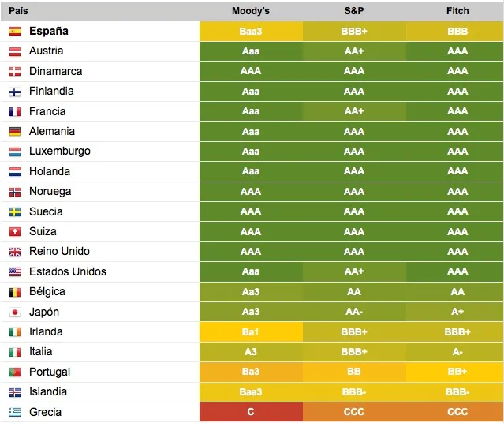Screen dimensions: 504x423
Task: Click the Switzerland flag beside Suiza
Action: pyautogui.click(x=15, y=231)
